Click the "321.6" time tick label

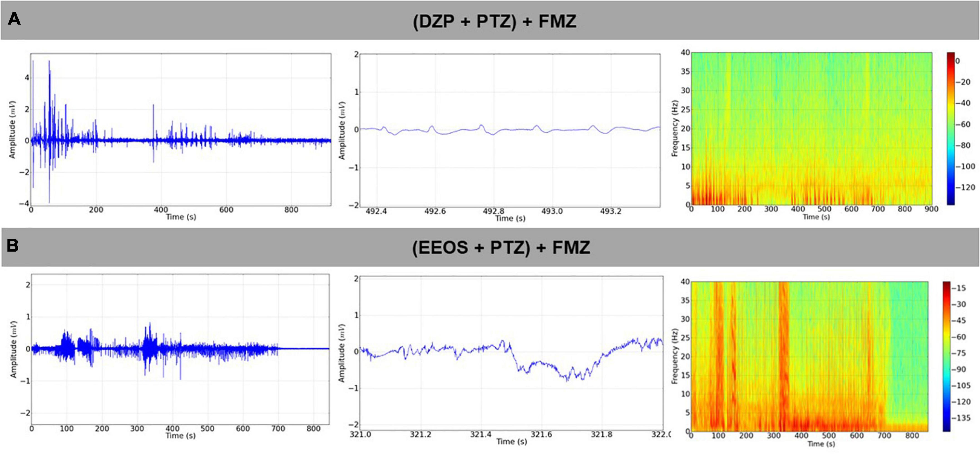coord(541,434)
